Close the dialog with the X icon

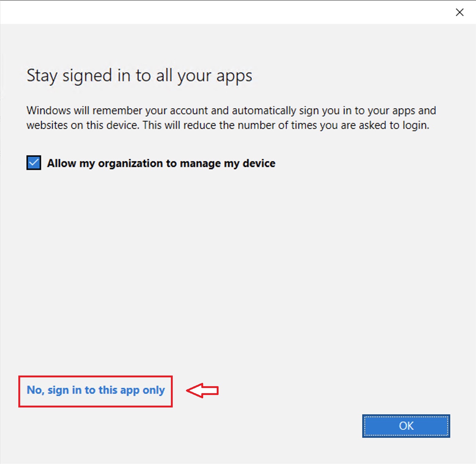pos(459,12)
